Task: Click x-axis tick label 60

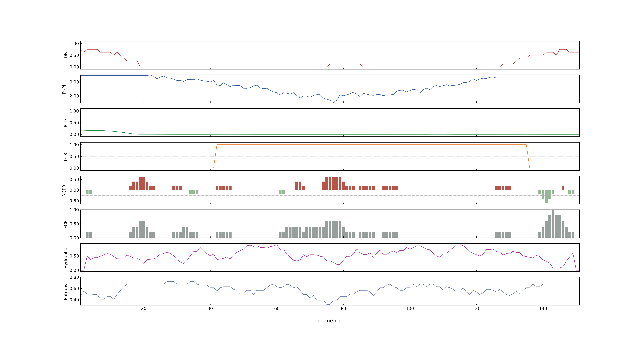Action: point(277,309)
